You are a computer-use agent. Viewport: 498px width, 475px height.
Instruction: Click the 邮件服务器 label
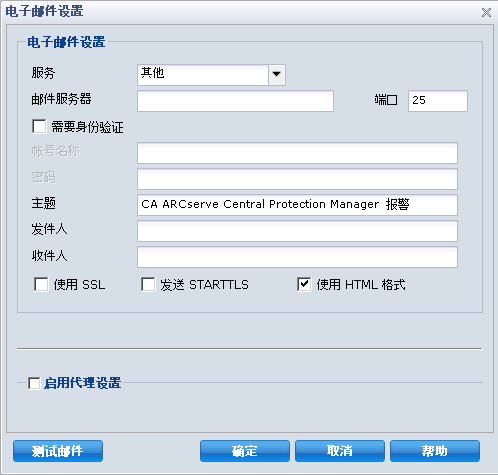point(61,99)
